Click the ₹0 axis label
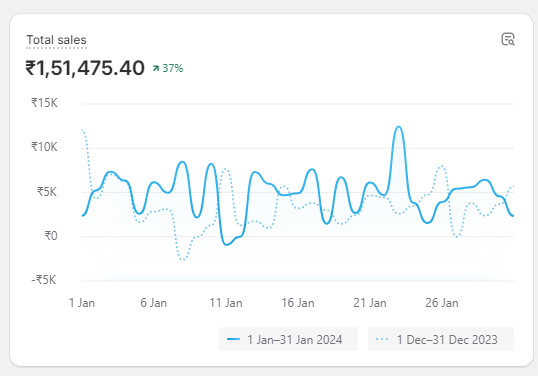The image size is (538, 376). (51, 236)
